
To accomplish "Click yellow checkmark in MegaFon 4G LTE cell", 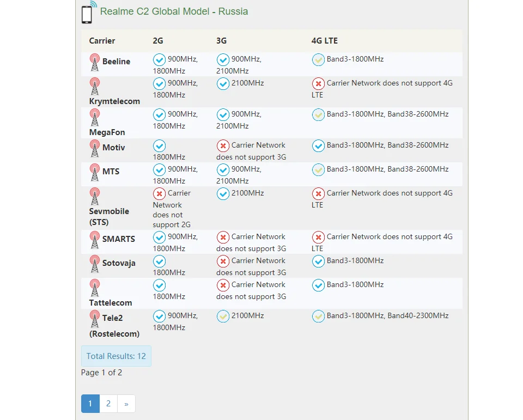I will click(318, 115).
